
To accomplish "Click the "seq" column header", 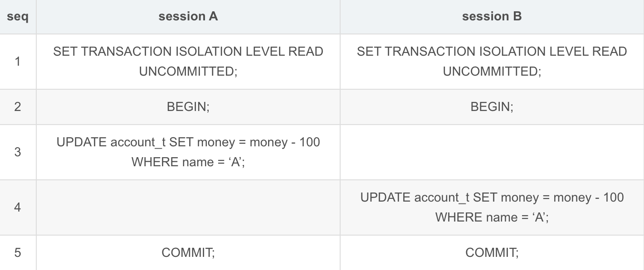I will [18, 17].
